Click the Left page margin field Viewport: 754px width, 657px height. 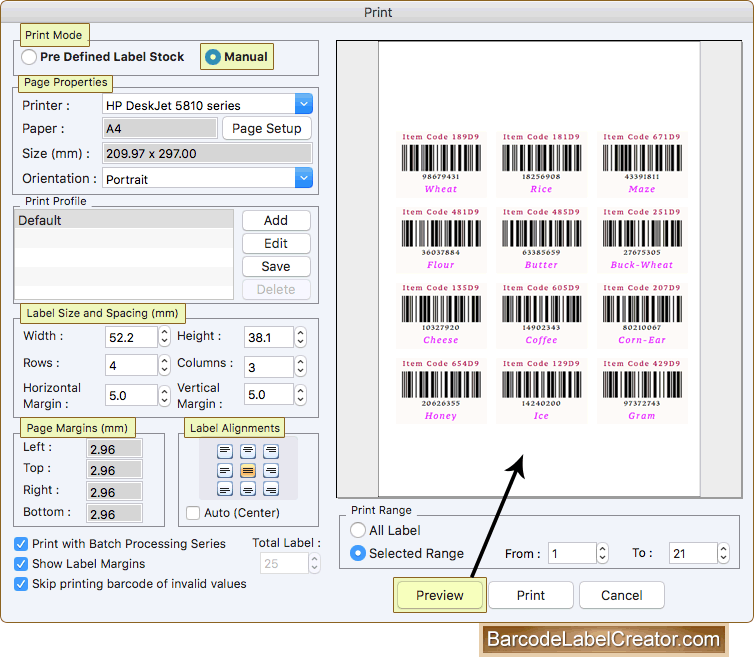[114, 449]
